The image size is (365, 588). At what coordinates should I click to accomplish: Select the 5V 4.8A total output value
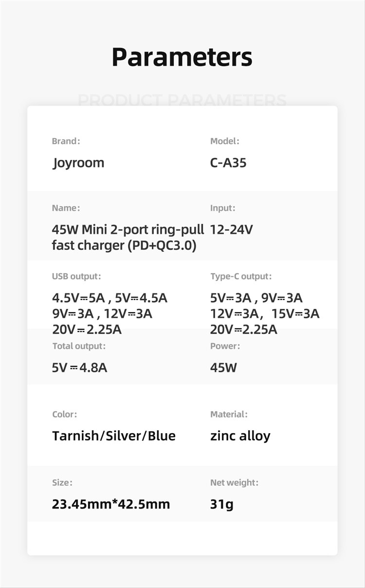(x=79, y=367)
